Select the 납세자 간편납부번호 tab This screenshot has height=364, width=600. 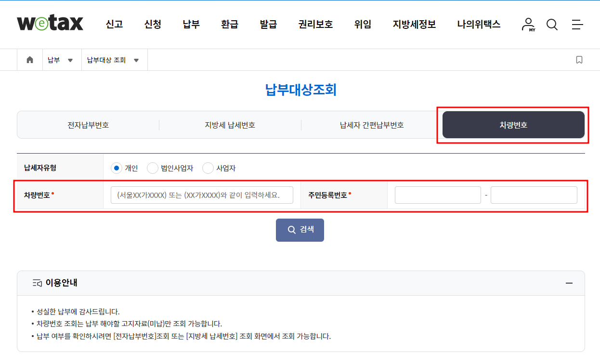point(371,124)
